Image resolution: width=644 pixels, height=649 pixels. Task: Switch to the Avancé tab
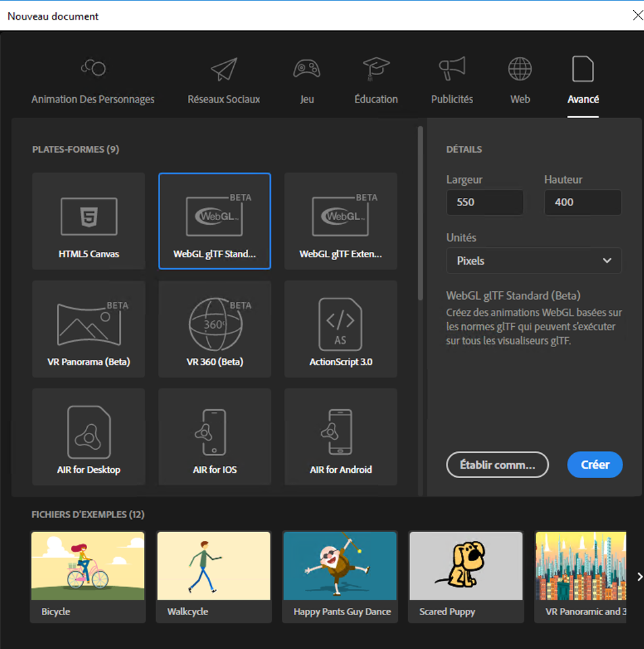click(x=583, y=80)
